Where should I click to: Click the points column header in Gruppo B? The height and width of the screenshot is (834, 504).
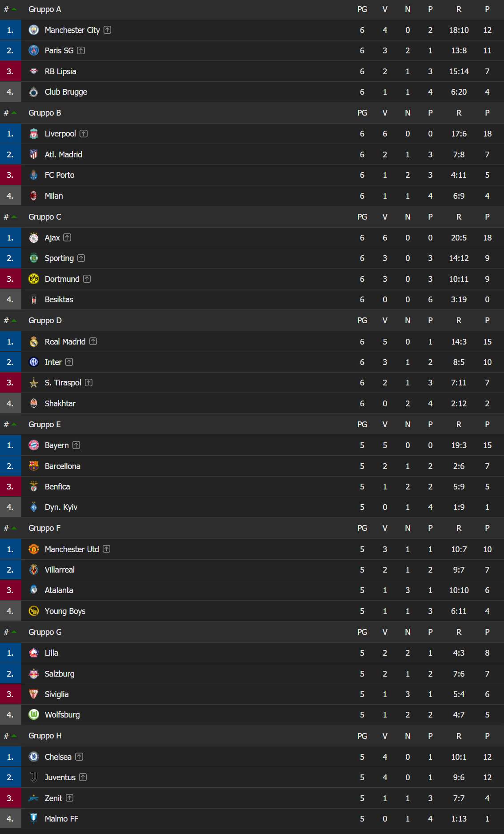pyautogui.click(x=487, y=113)
